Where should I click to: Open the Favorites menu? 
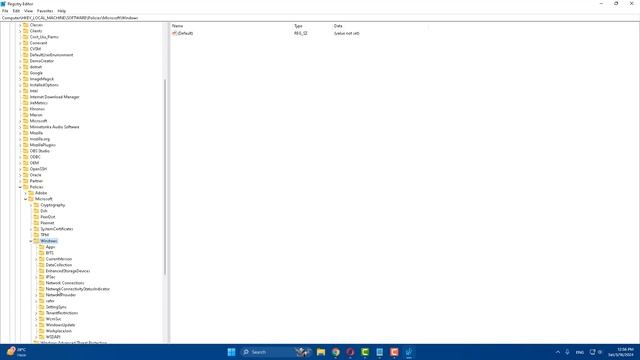click(x=45, y=11)
